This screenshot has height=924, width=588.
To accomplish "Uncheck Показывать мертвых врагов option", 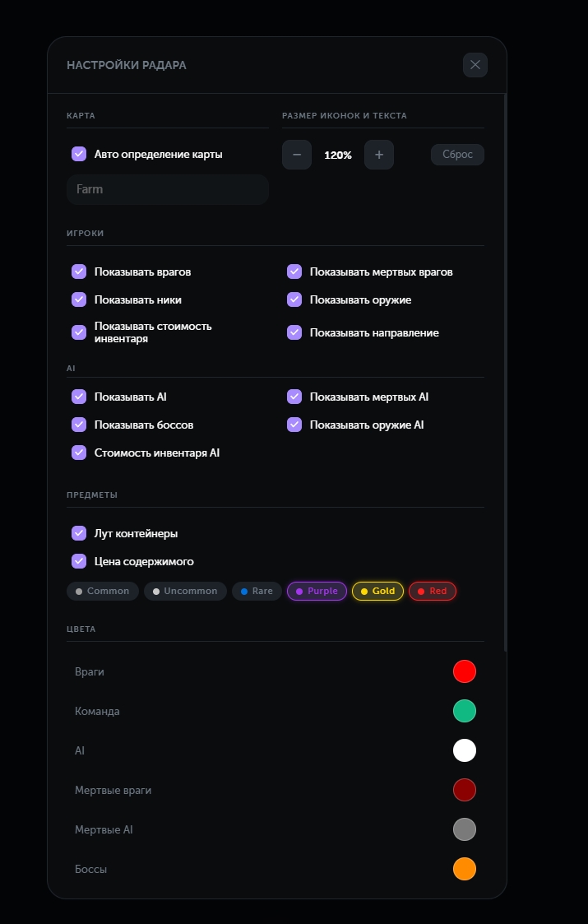I will (294, 272).
